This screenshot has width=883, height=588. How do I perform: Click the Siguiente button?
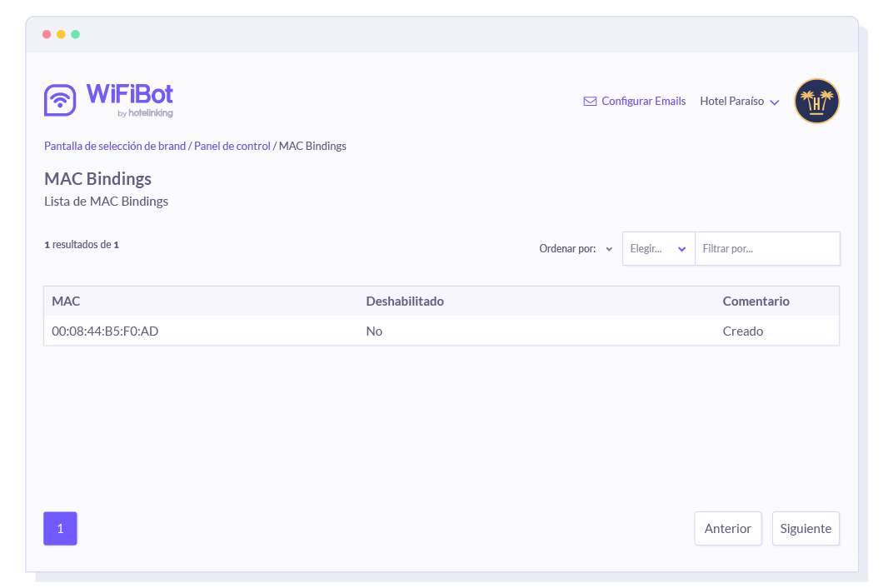(x=806, y=528)
